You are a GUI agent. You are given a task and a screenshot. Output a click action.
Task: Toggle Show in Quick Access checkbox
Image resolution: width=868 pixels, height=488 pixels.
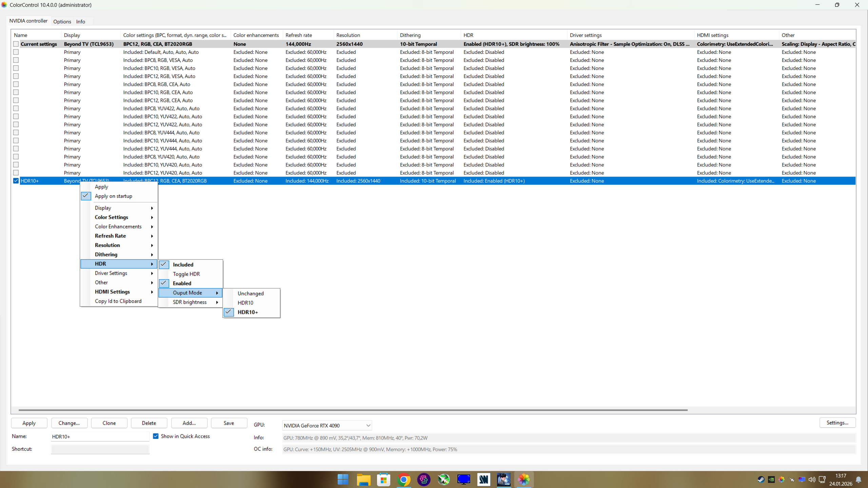click(x=156, y=436)
